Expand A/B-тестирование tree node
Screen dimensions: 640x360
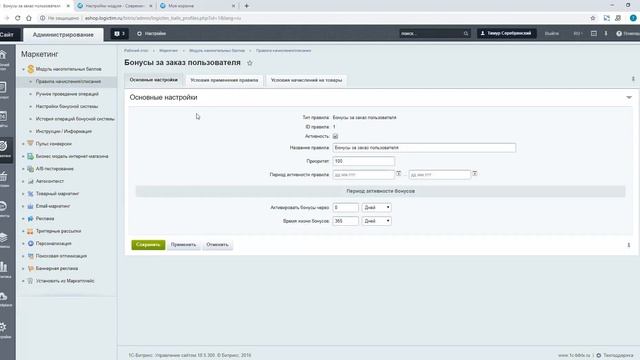tap(23, 169)
